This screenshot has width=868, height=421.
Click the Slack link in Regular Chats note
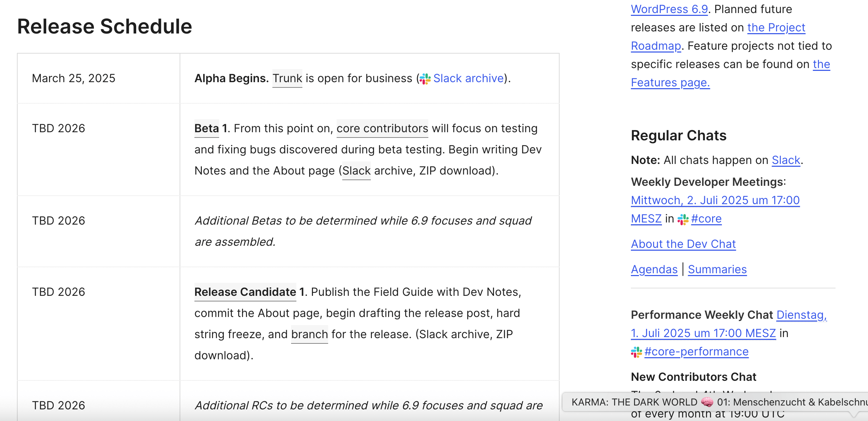(786, 160)
